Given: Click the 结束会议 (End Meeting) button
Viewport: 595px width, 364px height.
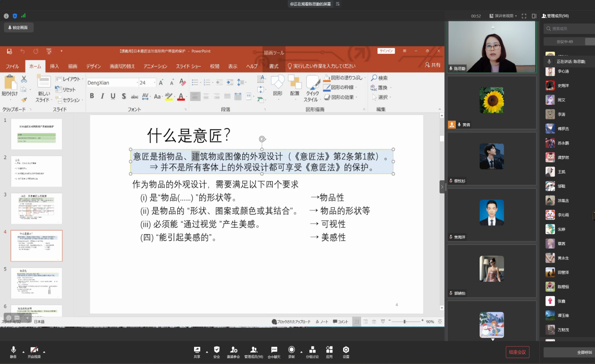Looking at the screenshot, I should (x=517, y=352).
